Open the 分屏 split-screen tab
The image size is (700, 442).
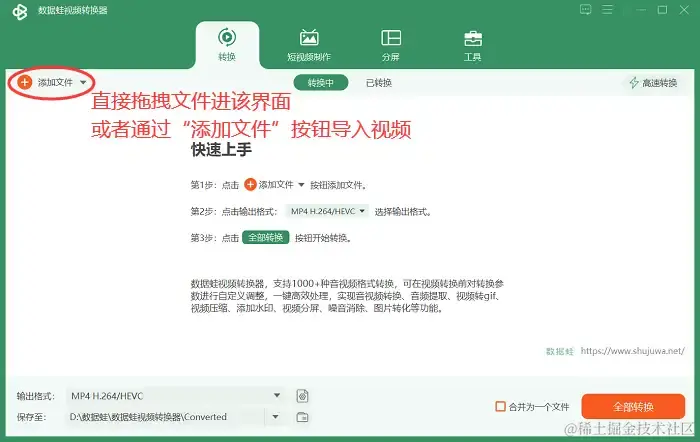[x=391, y=45]
